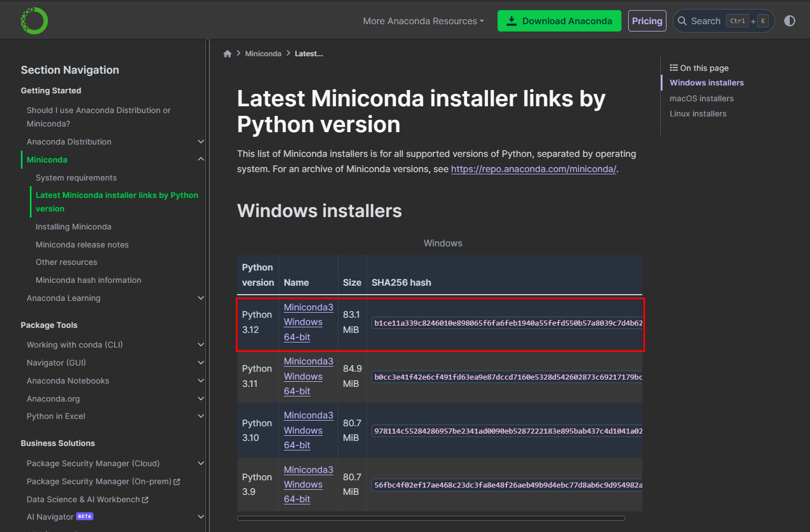This screenshot has height=532, width=810.
Task: Expand Anaconda Learning section chevron
Action: [201, 298]
